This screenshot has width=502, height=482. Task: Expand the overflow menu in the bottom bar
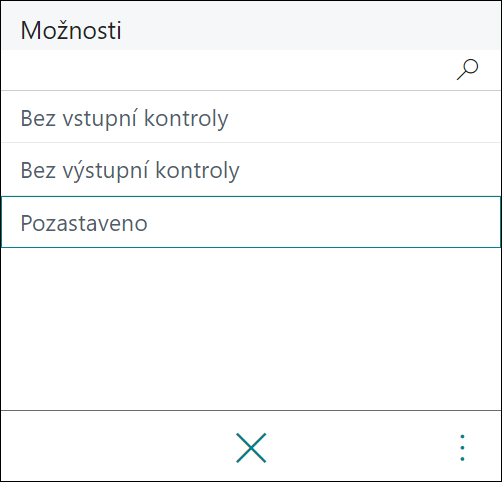462,448
